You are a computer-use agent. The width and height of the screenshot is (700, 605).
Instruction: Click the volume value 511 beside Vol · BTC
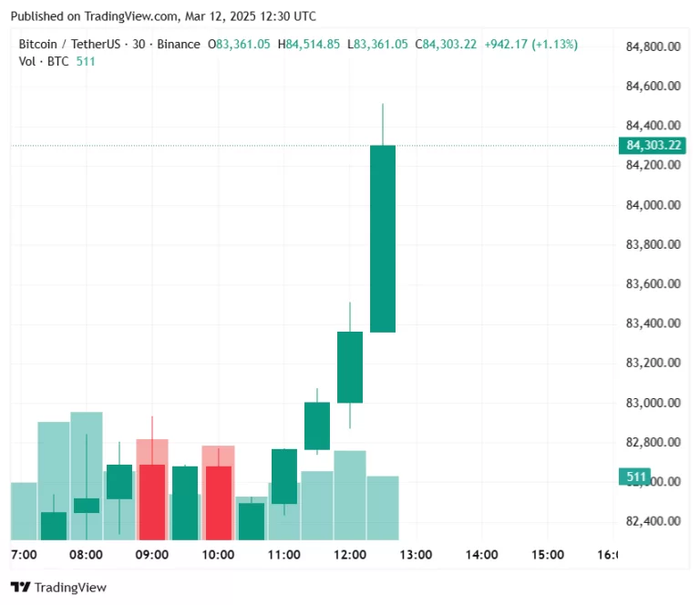coord(85,61)
